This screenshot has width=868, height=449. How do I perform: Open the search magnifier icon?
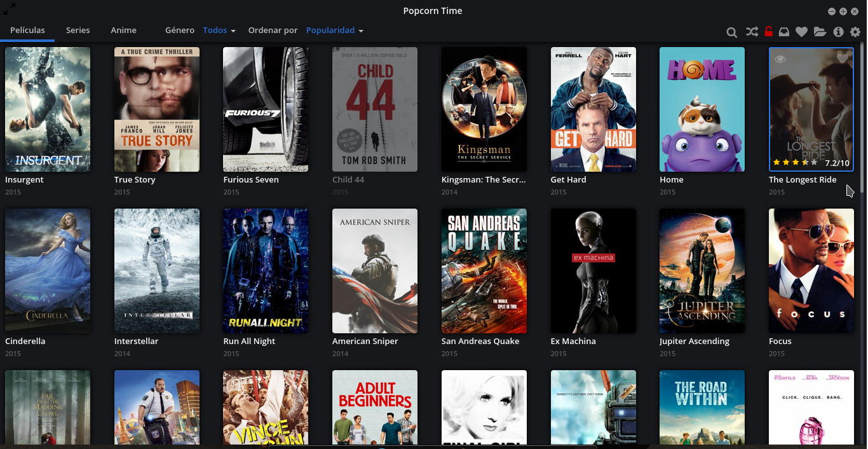(732, 32)
